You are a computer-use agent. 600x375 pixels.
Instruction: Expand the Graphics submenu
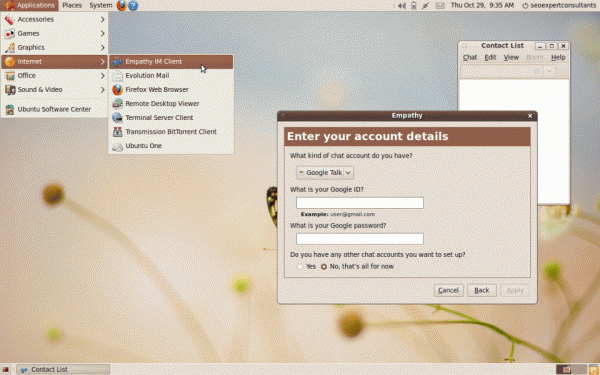click(54, 47)
